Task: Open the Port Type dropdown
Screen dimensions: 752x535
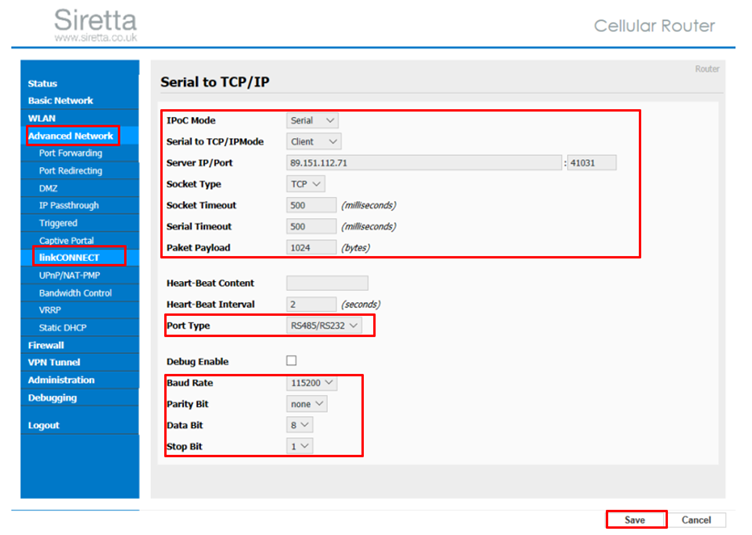Action: point(324,326)
